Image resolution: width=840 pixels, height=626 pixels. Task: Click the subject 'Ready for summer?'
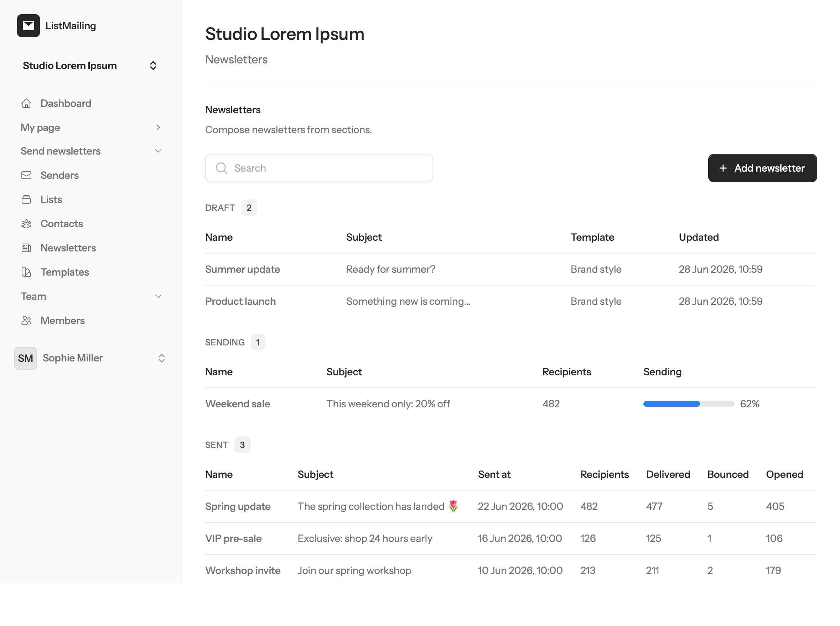point(390,270)
